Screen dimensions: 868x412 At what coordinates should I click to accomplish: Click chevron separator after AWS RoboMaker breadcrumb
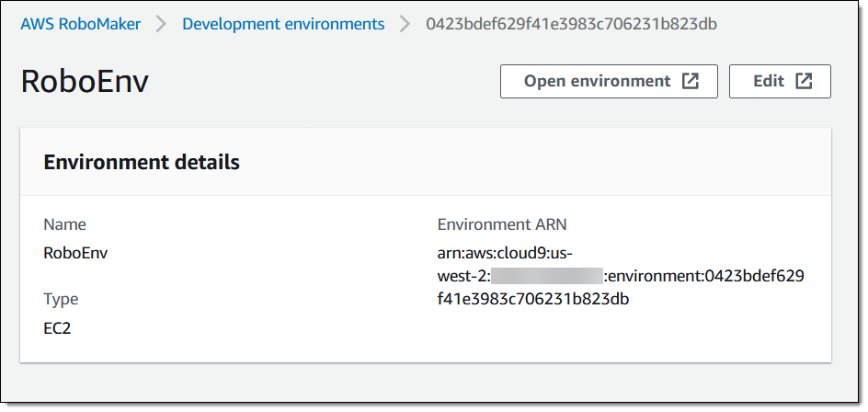162,24
